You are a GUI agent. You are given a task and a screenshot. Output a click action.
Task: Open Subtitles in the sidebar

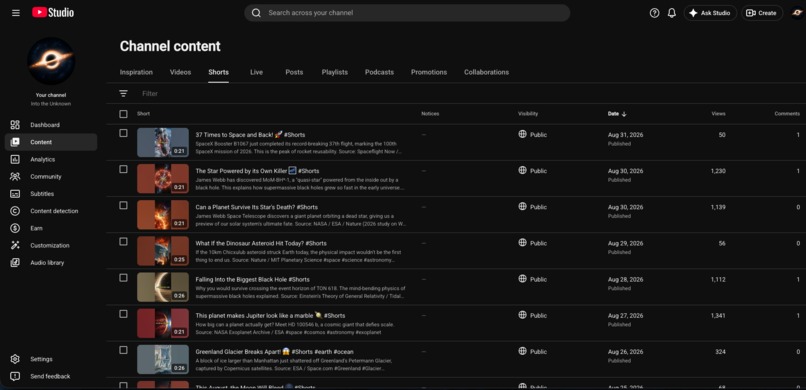tap(51, 194)
